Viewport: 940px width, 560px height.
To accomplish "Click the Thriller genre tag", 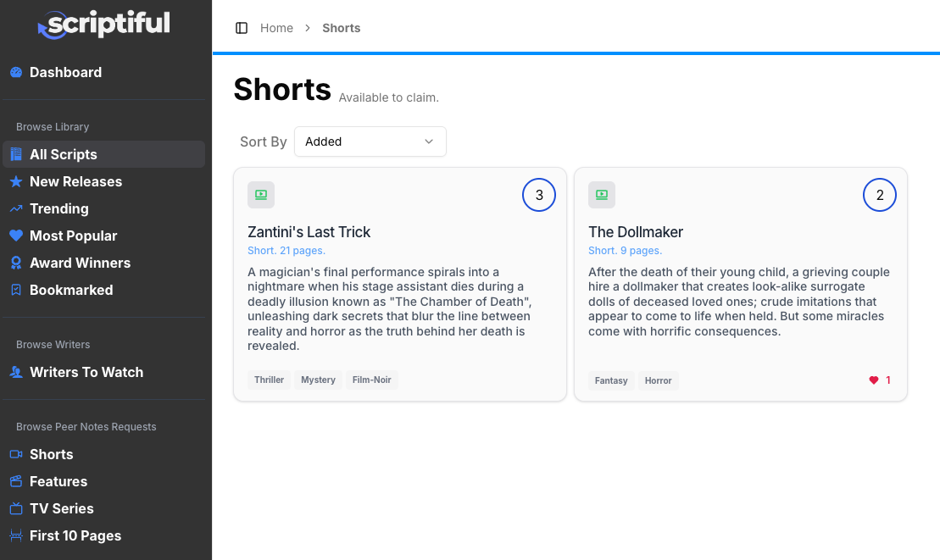I will [269, 380].
